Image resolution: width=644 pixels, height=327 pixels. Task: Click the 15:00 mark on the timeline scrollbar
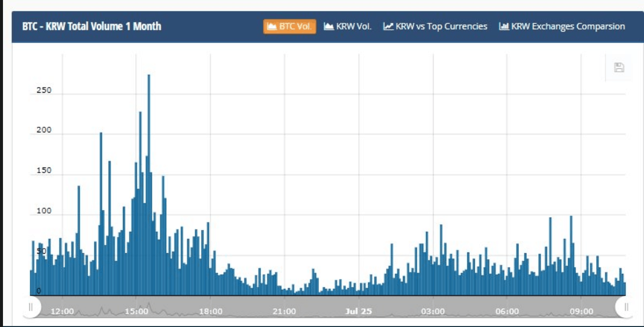pos(136,312)
